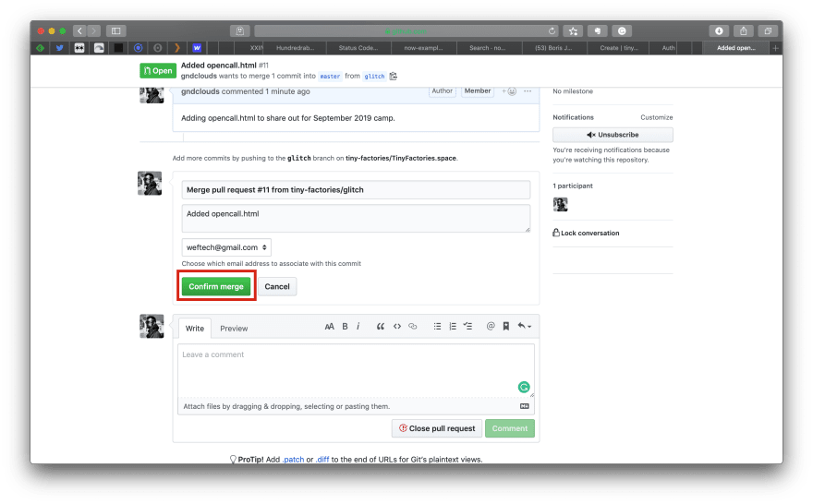This screenshot has height=504, width=813.
Task: Select the Preview tab
Action: 234,329
